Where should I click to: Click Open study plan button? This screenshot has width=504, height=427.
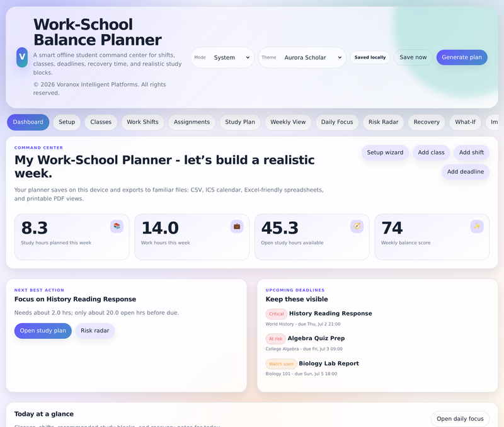(x=43, y=331)
